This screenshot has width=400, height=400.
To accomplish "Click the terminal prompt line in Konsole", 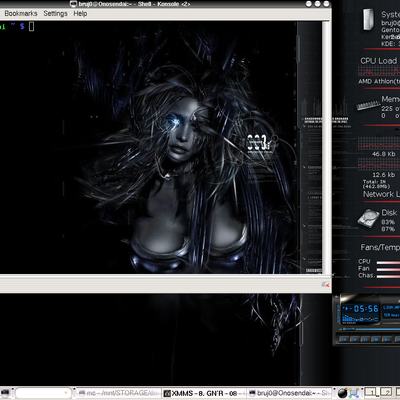I will (17, 26).
